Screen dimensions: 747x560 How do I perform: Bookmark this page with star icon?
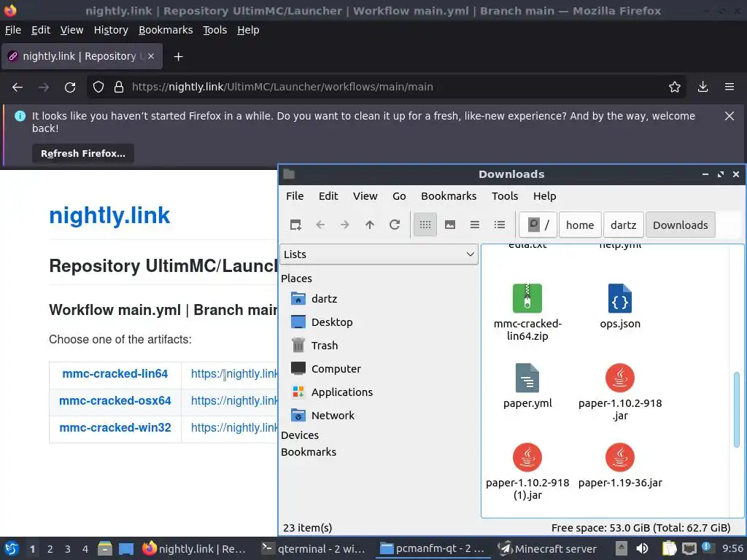[675, 87]
